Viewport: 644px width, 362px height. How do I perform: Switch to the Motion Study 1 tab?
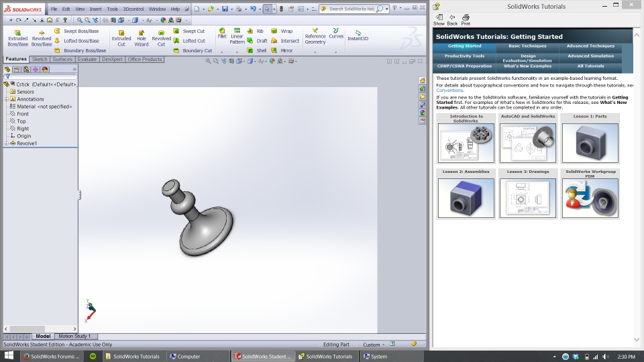pos(74,336)
